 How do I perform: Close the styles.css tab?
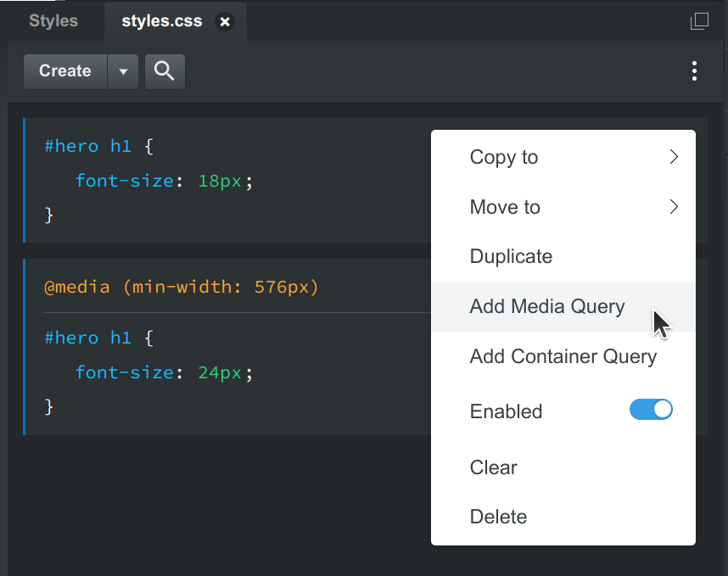pos(224,21)
